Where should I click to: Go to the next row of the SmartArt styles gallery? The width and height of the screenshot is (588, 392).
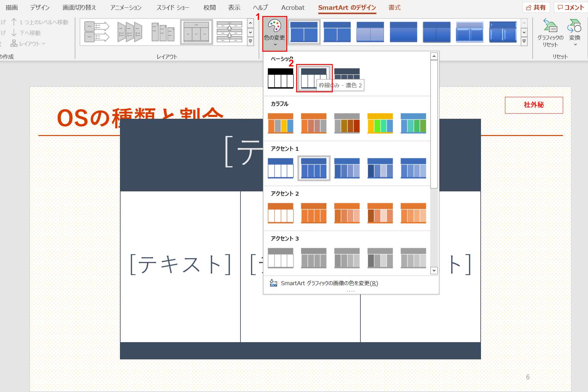coord(524,32)
